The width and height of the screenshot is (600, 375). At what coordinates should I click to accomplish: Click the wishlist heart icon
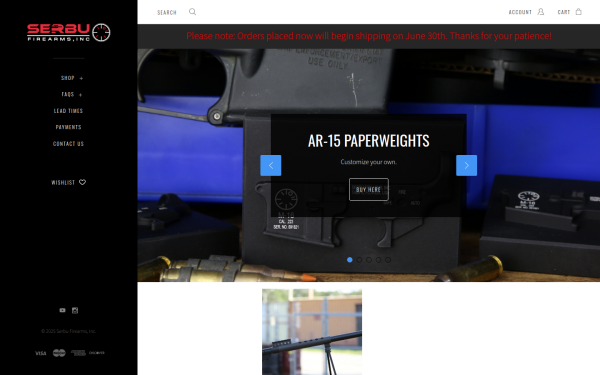click(x=82, y=182)
